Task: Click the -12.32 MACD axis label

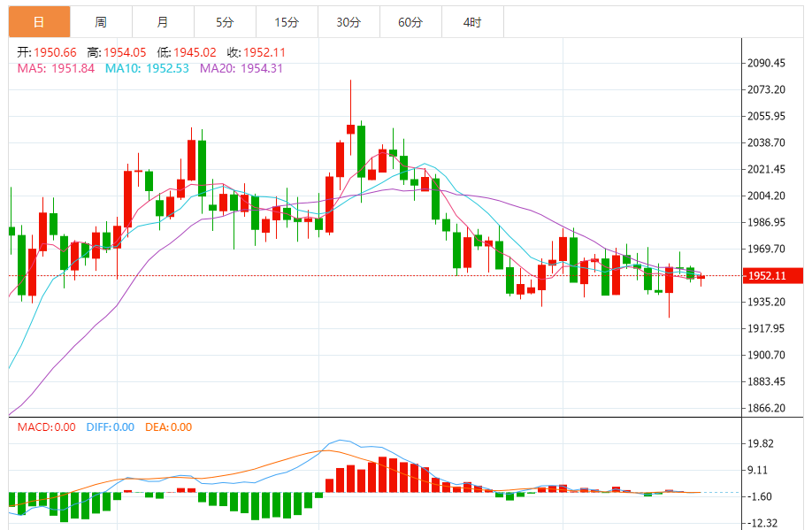Action: [762, 523]
